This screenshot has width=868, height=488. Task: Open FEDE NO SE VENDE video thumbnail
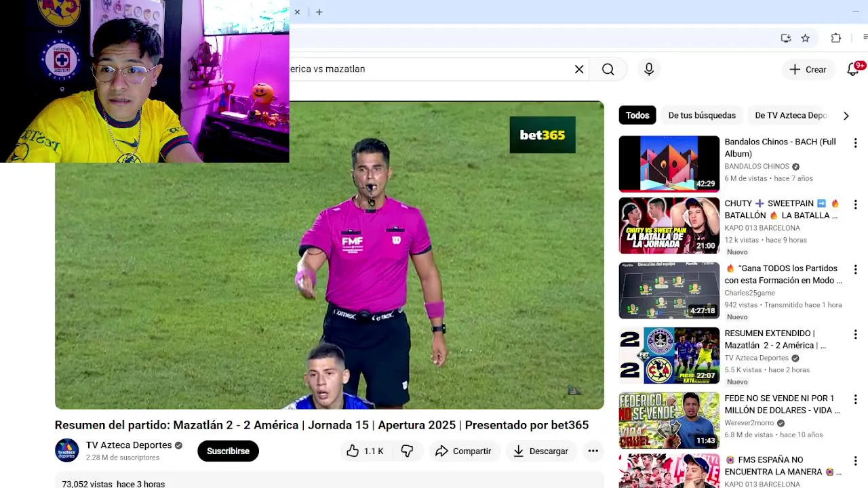(669, 421)
